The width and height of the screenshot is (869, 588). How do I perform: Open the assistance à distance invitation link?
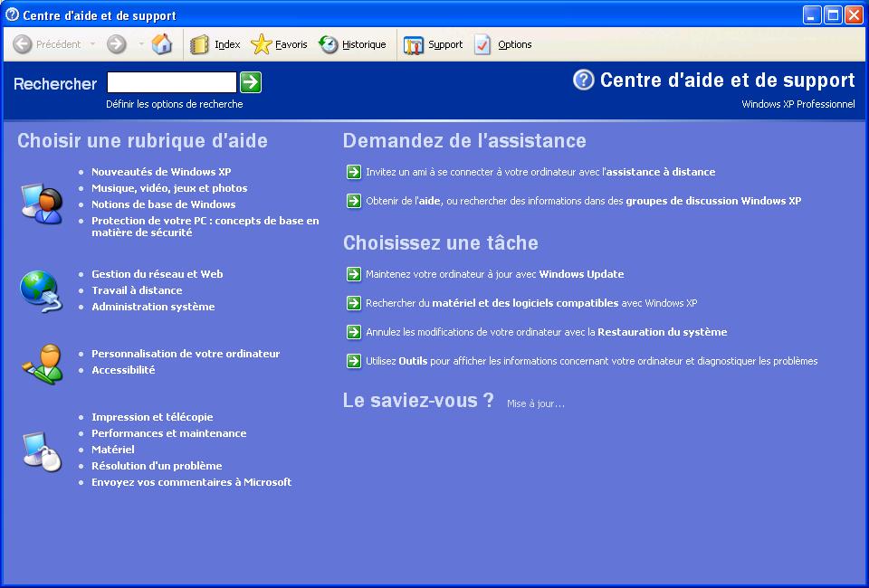(x=540, y=172)
